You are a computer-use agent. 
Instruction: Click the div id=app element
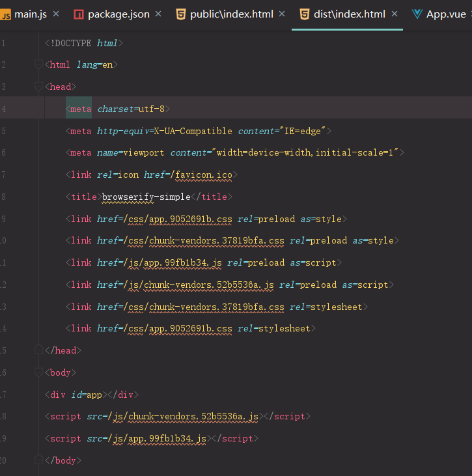[x=92, y=395]
